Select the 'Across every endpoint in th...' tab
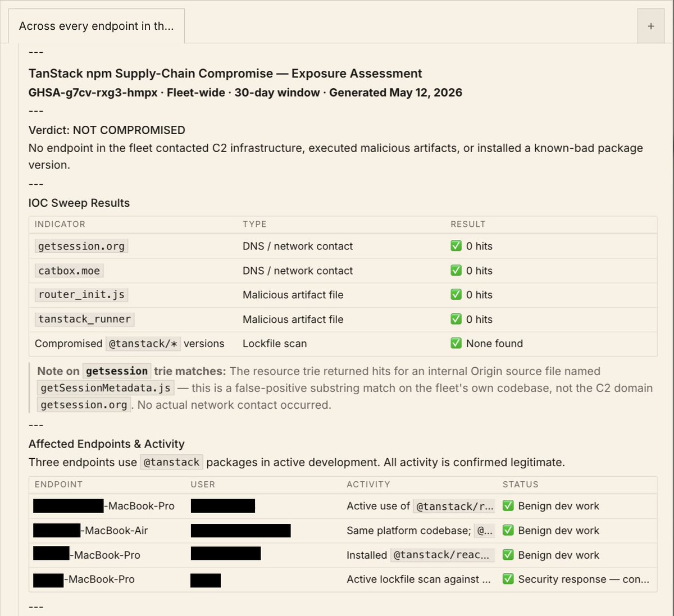 click(96, 26)
